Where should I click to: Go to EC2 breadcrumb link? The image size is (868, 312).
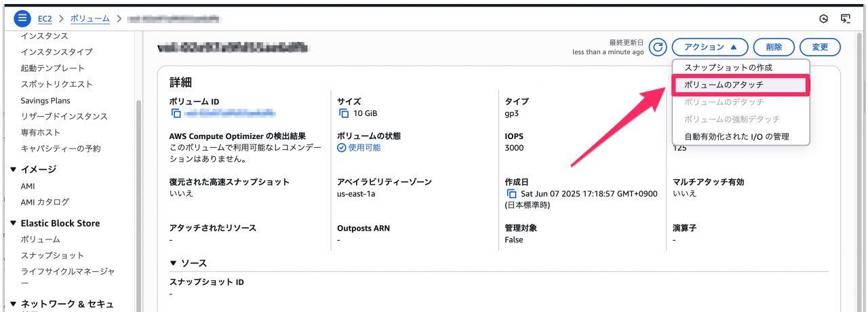45,19
